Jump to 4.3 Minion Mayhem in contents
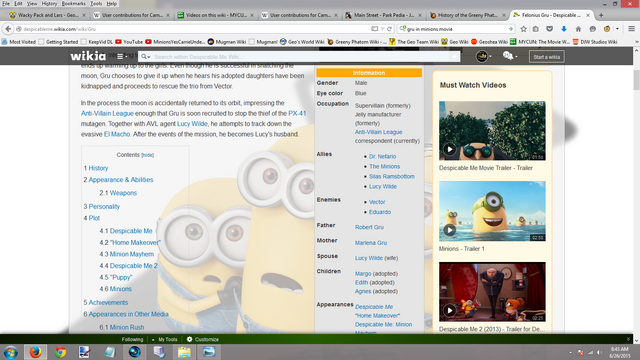This screenshot has width=640, height=360. pos(127,254)
